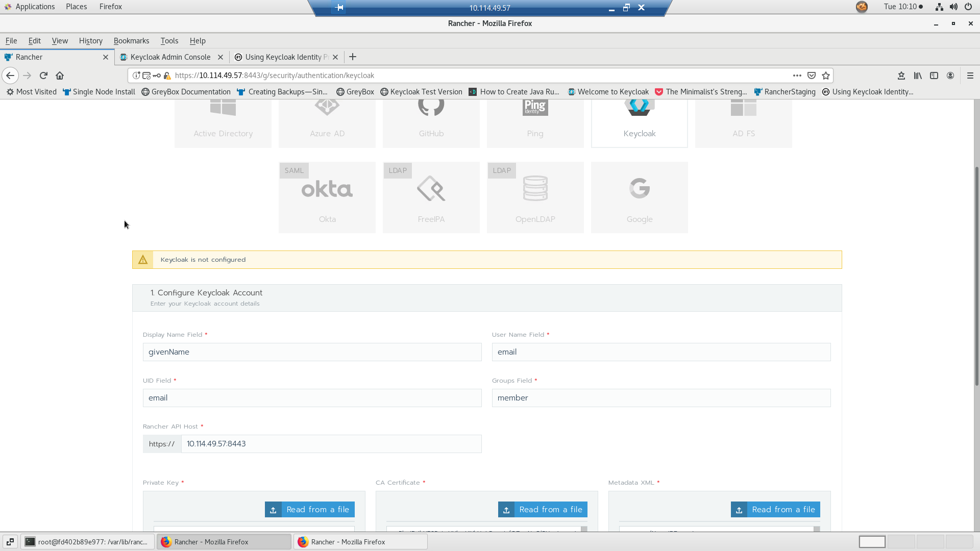This screenshot has height=551, width=980.
Task: Open the page actions meatball menu
Action: tap(797, 75)
